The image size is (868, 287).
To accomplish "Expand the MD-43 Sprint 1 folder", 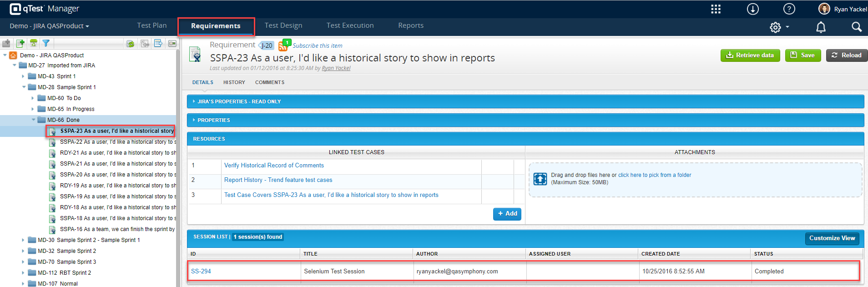I will pos(23,76).
